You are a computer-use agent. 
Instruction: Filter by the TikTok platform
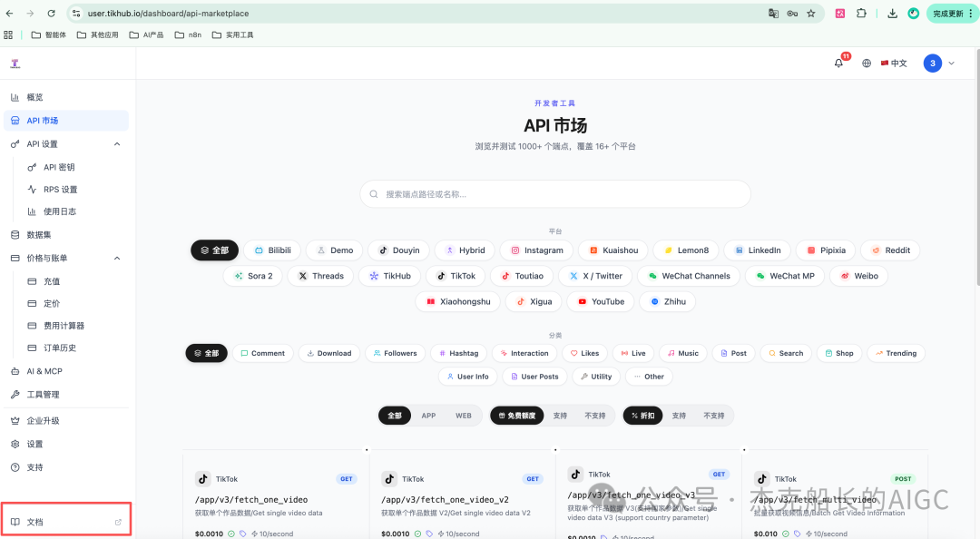click(456, 276)
